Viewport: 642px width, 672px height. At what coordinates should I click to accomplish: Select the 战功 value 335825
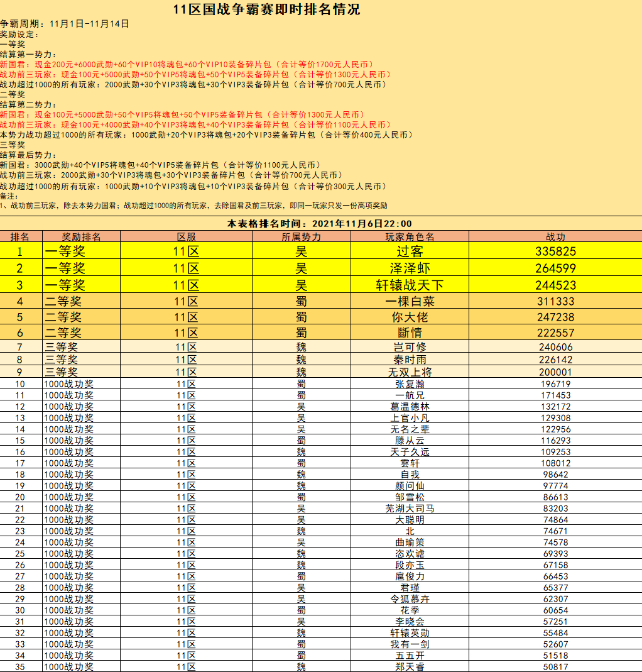point(555,251)
